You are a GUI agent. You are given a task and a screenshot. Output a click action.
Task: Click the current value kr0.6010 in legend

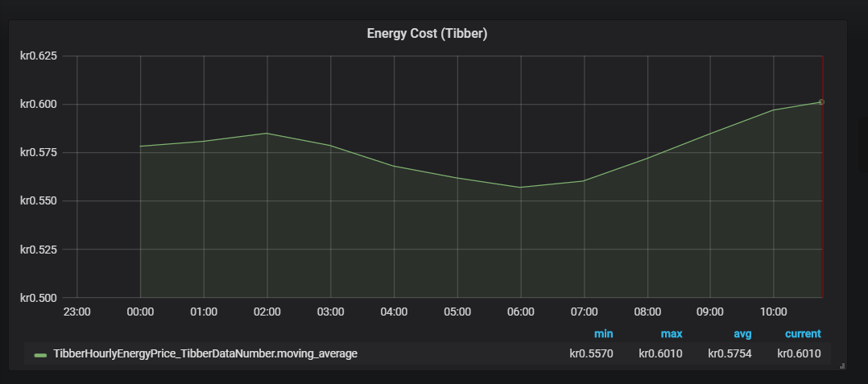click(x=799, y=353)
